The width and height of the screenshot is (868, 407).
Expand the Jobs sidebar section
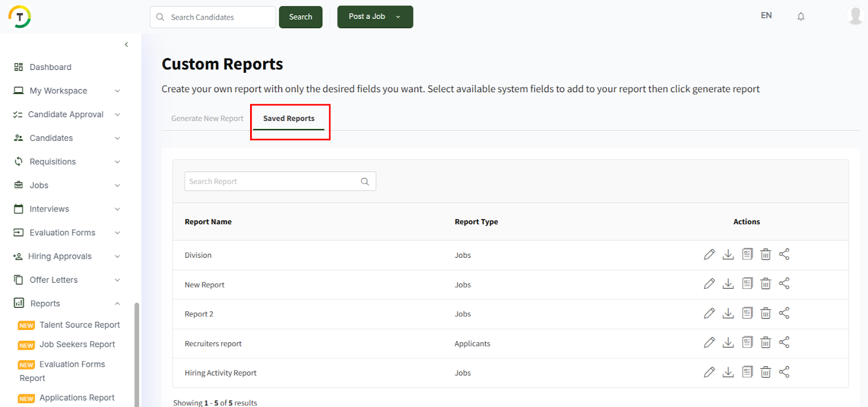pyautogui.click(x=117, y=186)
